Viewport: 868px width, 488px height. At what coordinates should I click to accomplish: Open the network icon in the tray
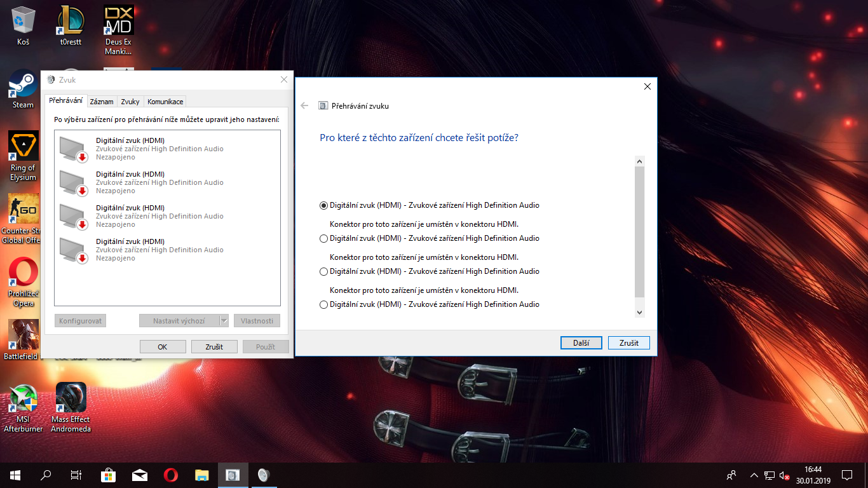770,475
